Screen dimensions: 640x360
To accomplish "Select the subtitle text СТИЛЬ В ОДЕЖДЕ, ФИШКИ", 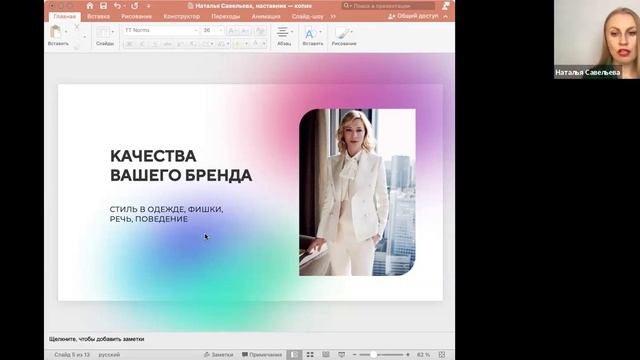I will pos(166,209).
